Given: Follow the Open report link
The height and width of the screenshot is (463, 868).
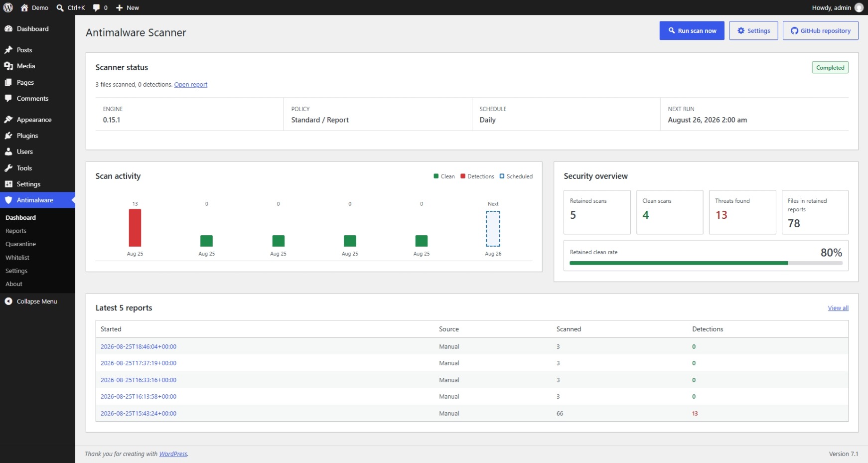Looking at the screenshot, I should [190, 85].
